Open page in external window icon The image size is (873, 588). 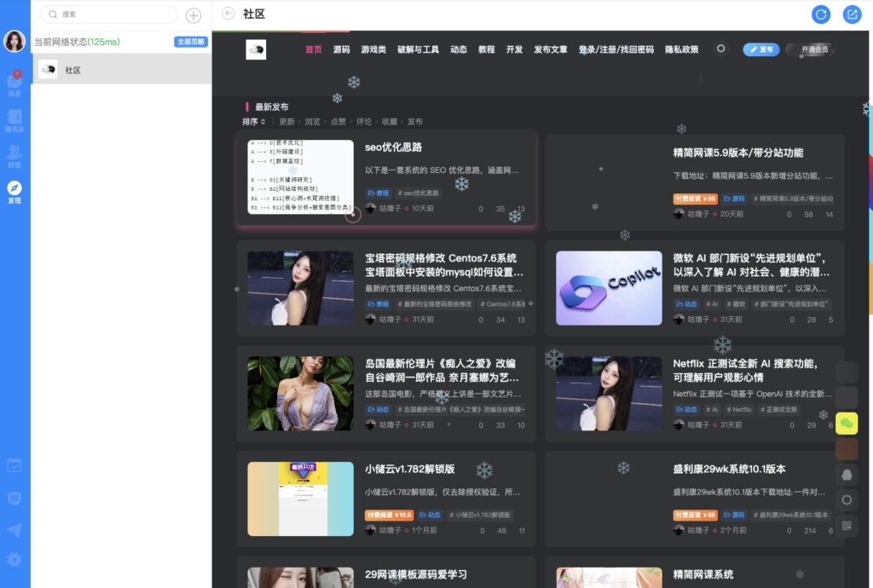point(852,14)
